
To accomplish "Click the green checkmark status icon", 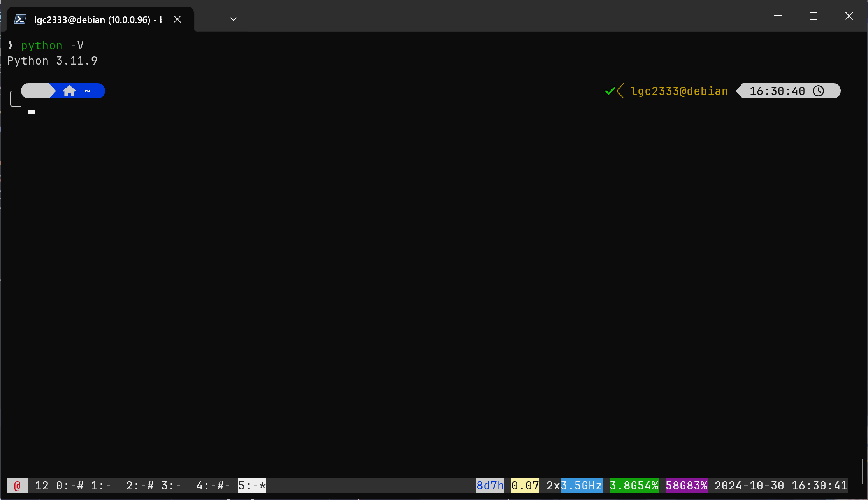I will tap(610, 91).
